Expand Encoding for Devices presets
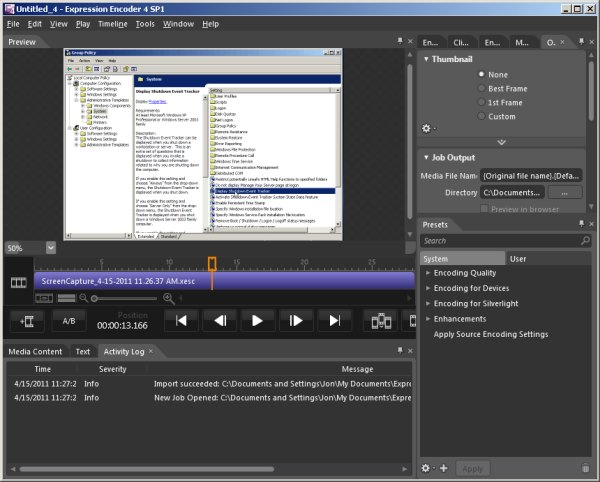The width and height of the screenshot is (600, 482). [x=428, y=288]
